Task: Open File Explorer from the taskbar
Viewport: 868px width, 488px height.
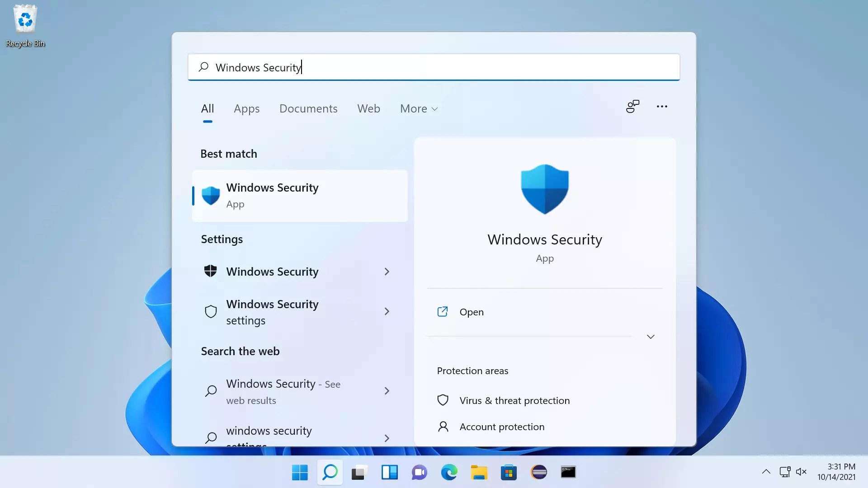Action: 479,472
